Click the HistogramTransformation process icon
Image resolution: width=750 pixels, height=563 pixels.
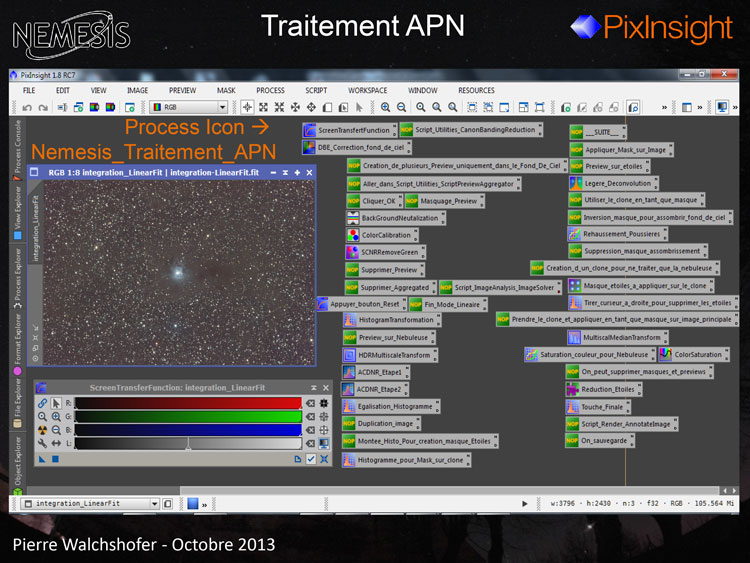[x=392, y=320]
